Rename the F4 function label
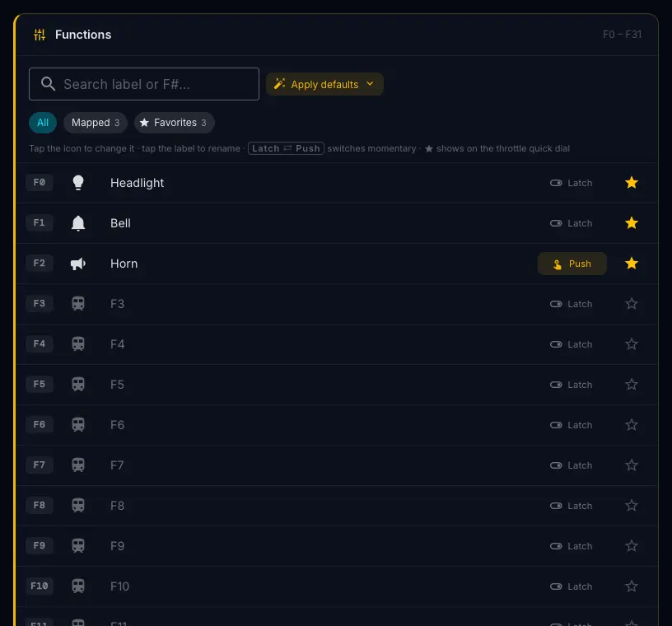Screen dimensions: 672x626 click(x=118, y=343)
